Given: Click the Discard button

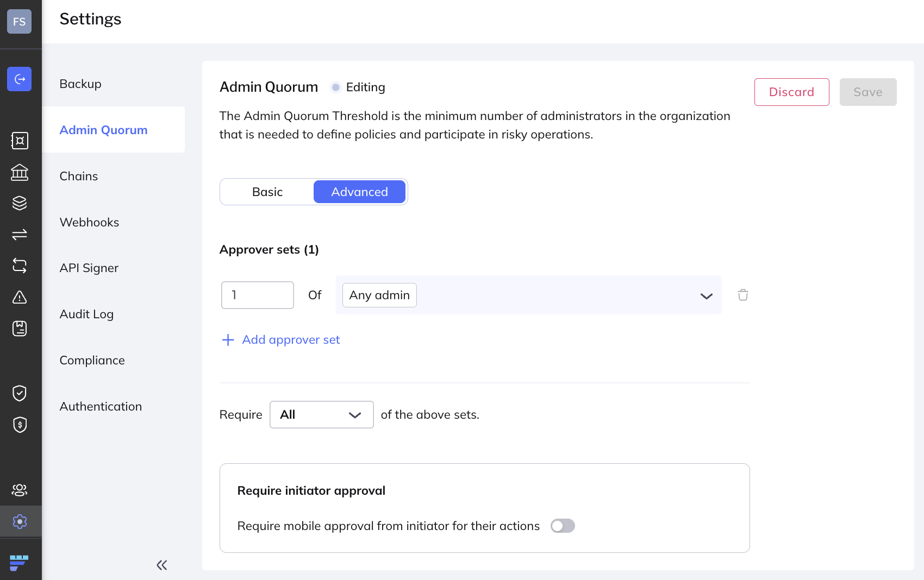Looking at the screenshot, I should tap(791, 92).
